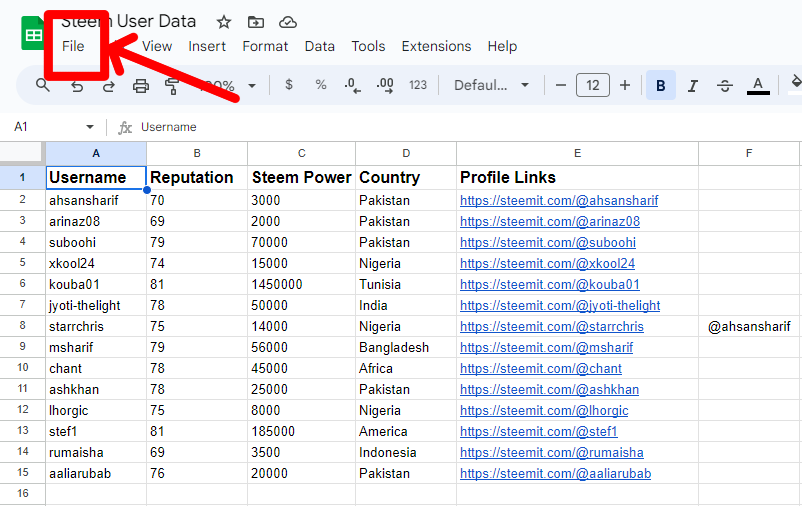Select column C header

tap(301, 153)
